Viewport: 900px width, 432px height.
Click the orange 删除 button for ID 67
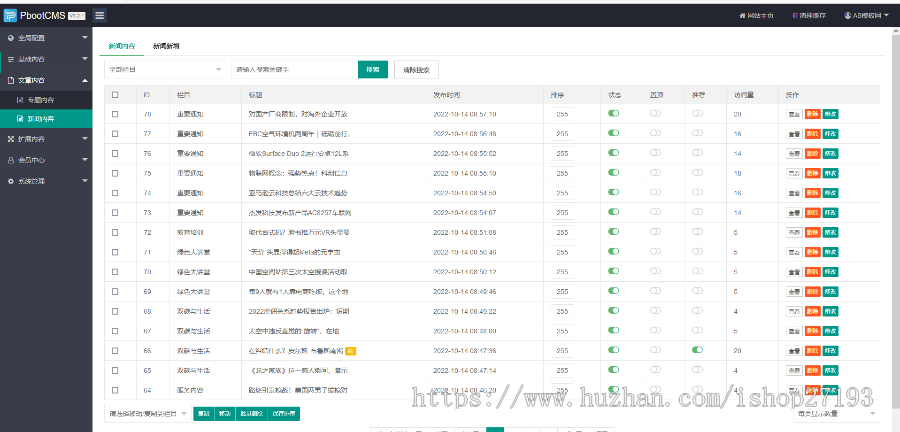(x=812, y=330)
